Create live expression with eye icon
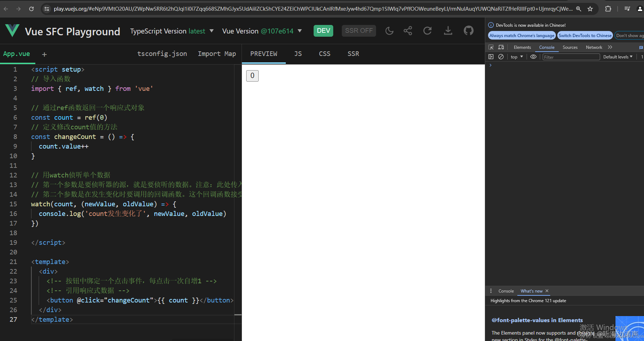Image resolution: width=644 pixels, height=341 pixels. pos(533,57)
